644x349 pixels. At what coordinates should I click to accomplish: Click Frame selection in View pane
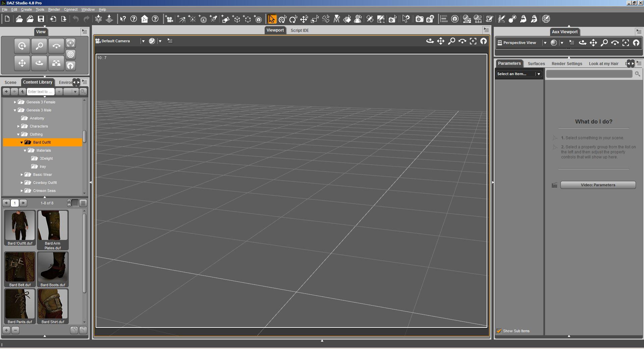point(70,43)
